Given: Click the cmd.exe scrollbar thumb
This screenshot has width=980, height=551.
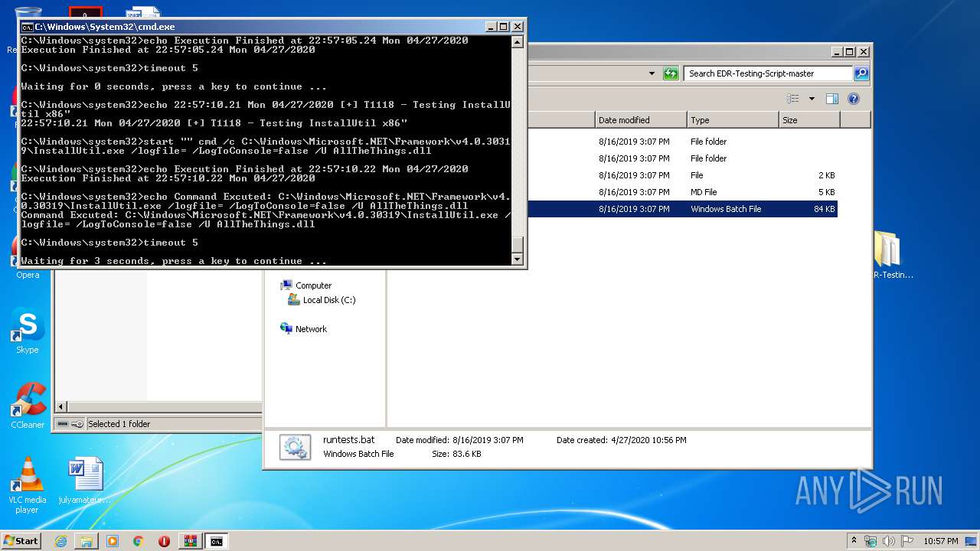Looking at the screenshot, I should pos(518,245).
